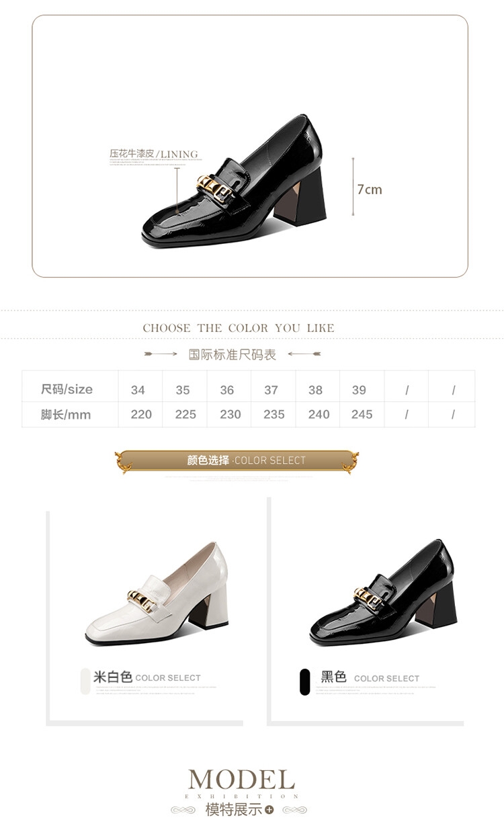Click the MODEL exhibition heading

[x=241, y=780]
